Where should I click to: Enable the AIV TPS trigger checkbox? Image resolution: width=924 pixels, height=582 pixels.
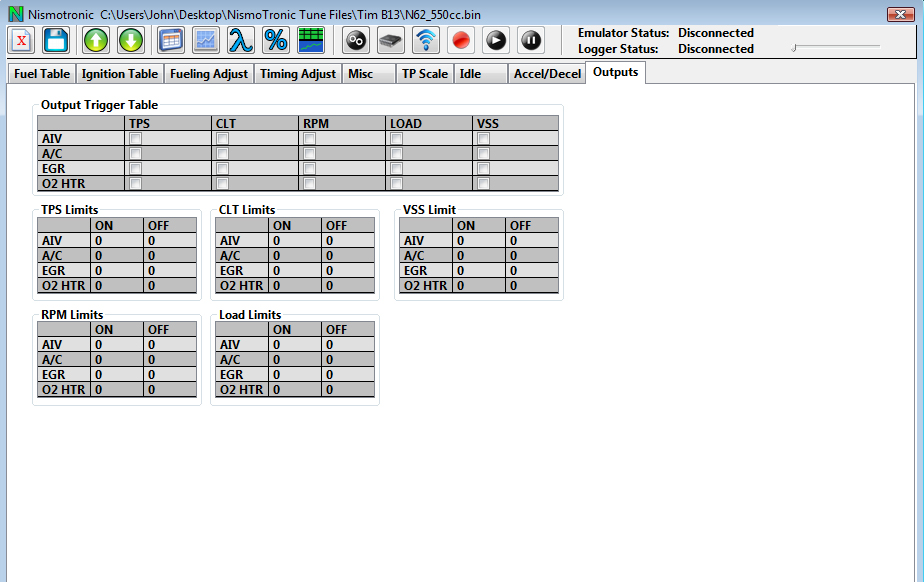[135, 139]
